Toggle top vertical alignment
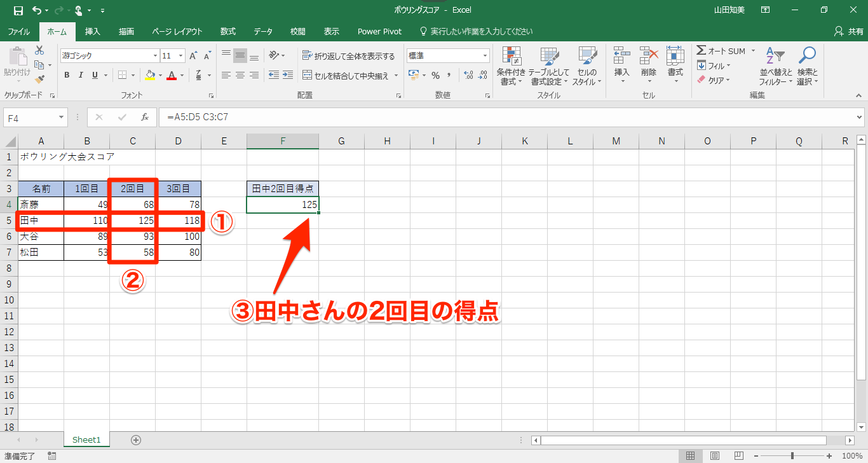868x463 pixels. (226, 56)
